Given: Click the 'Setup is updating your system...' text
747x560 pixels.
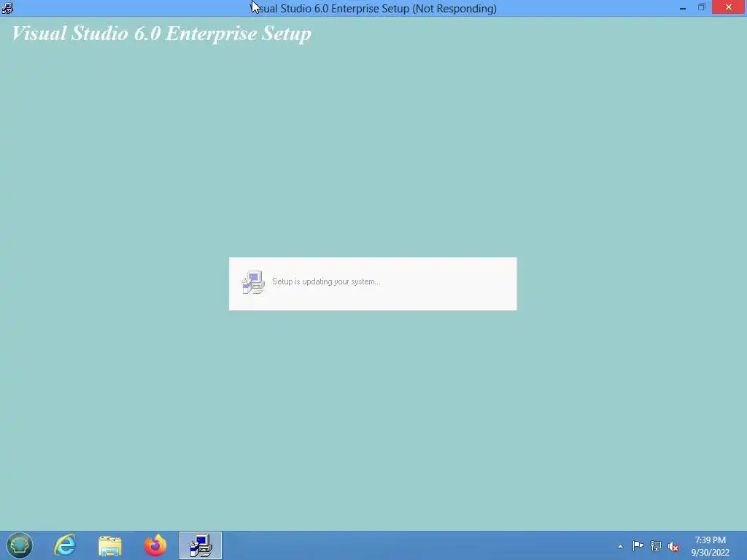Looking at the screenshot, I should [x=326, y=281].
